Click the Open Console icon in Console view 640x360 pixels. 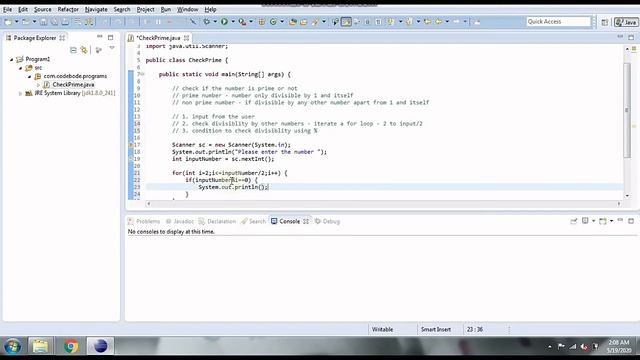pyautogui.click(x=603, y=221)
